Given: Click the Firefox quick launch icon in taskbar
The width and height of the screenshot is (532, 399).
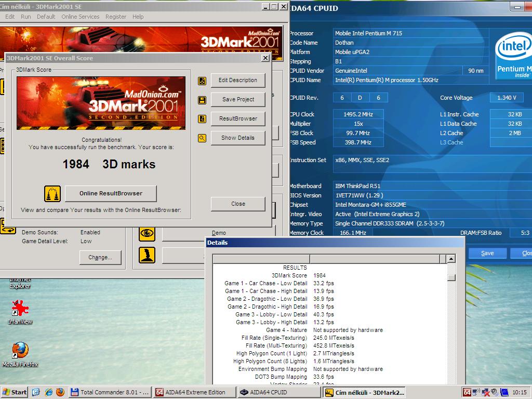Looking at the screenshot, I should pos(60,392).
